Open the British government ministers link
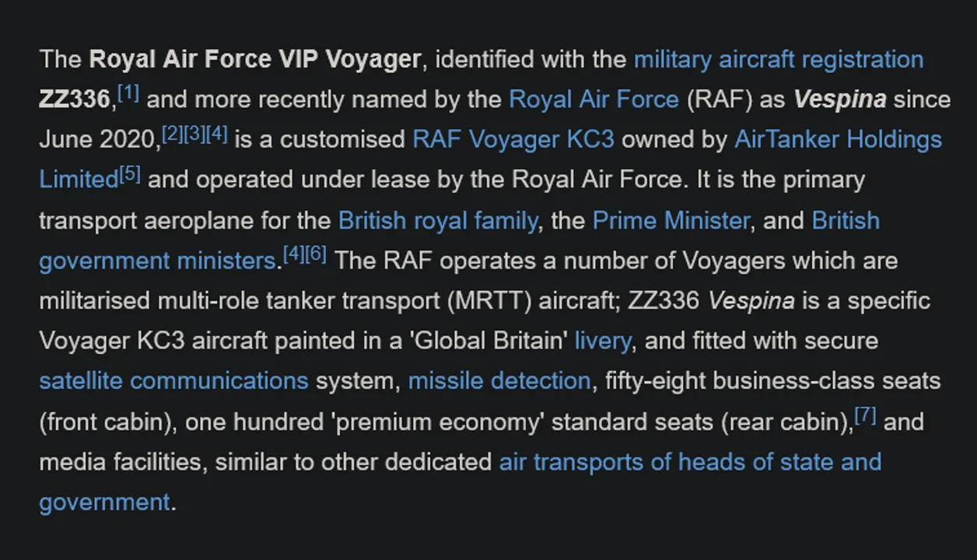The height and width of the screenshot is (560, 977). [157, 261]
